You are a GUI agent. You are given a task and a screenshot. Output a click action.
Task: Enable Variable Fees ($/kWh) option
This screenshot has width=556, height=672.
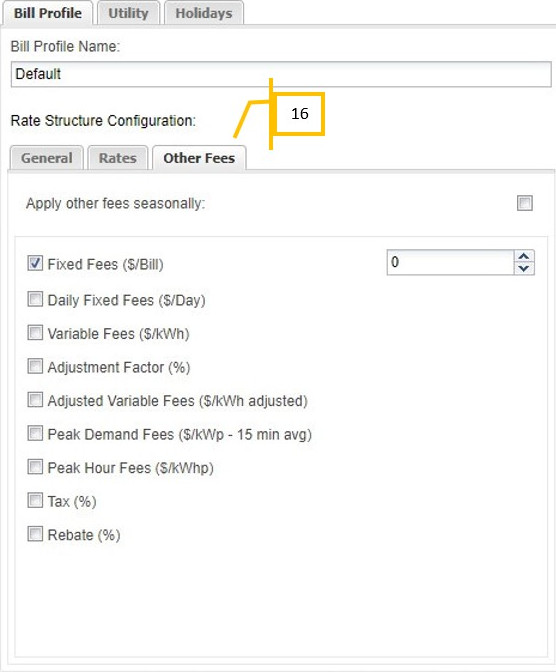(x=35, y=333)
